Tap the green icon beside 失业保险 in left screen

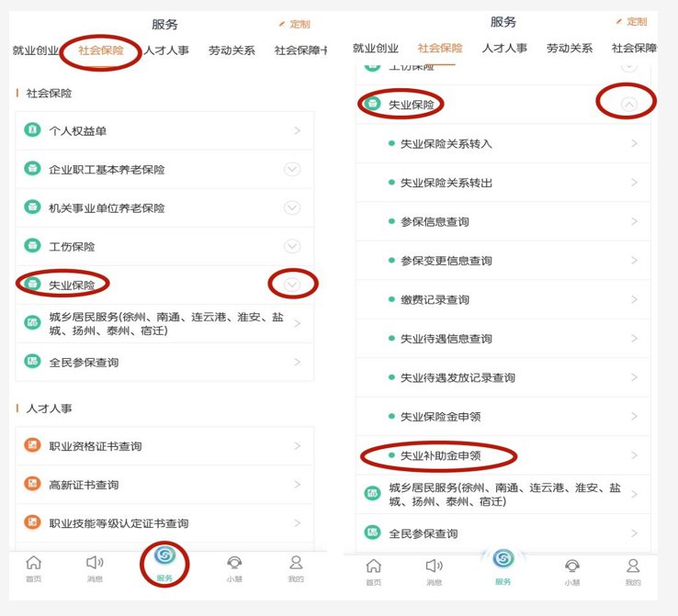(x=32, y=284)
